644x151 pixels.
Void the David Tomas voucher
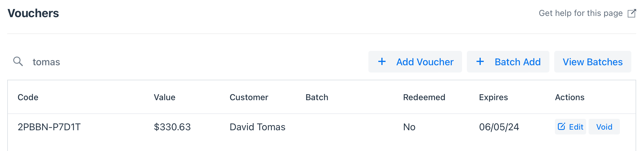[x=604, y=127]
